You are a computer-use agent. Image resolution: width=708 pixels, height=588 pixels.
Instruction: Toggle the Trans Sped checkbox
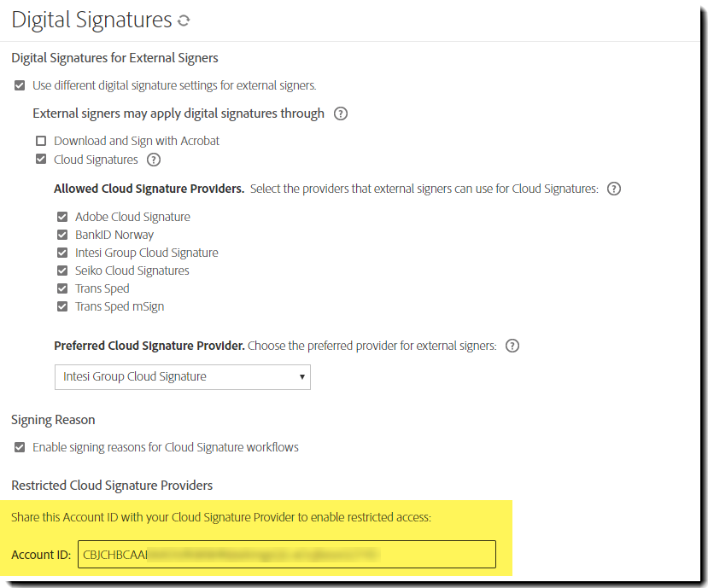click(62, 288)
